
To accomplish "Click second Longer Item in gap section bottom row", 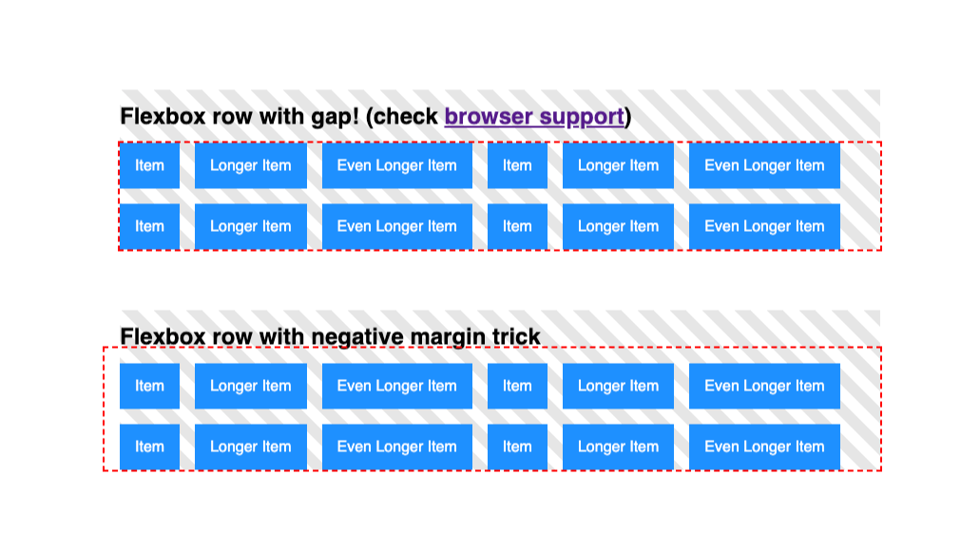I will [x=618, y=226].
